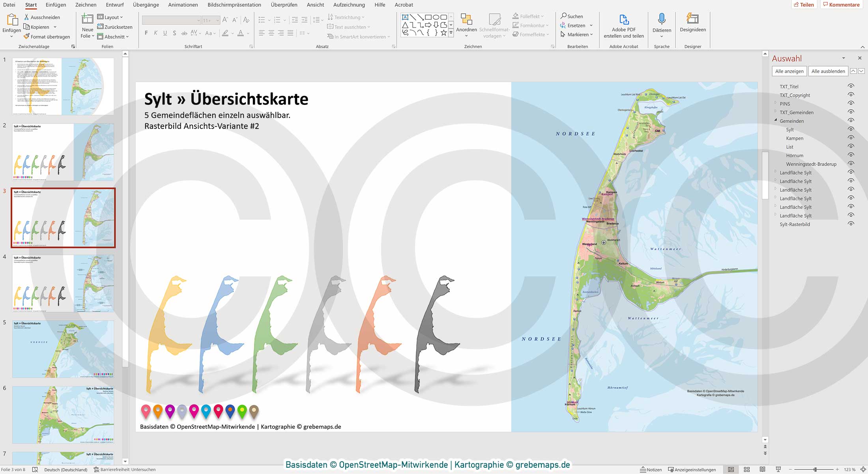
Task: Hide TXT_Titel in the Auswahl pane
Action: (851, 86)
